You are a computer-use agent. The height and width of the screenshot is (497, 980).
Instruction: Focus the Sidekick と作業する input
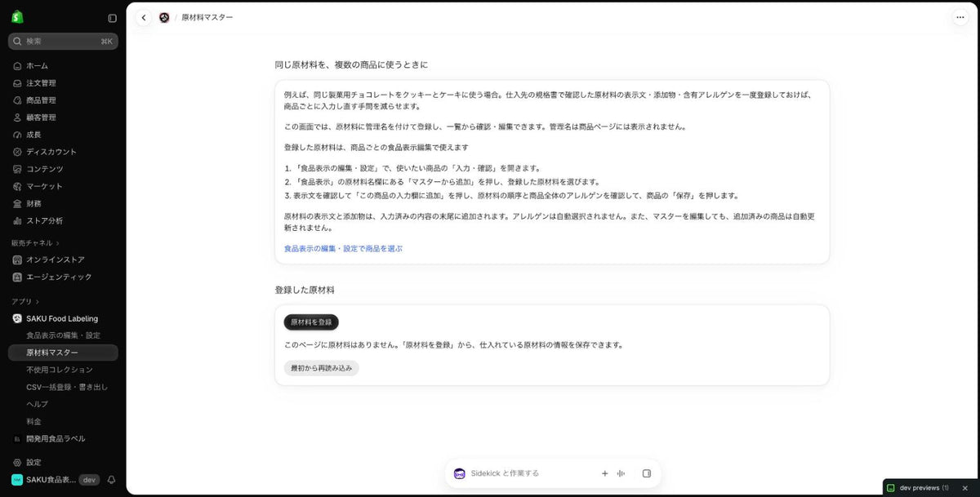pos(531,473)
